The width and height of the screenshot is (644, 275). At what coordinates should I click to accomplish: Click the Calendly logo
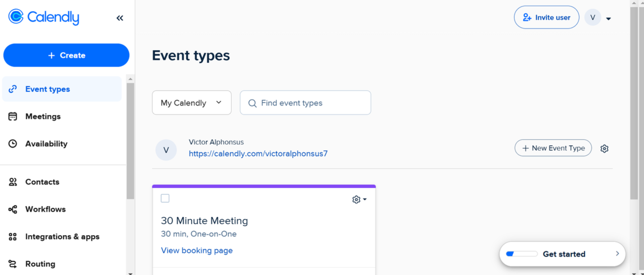click(44, 17)
